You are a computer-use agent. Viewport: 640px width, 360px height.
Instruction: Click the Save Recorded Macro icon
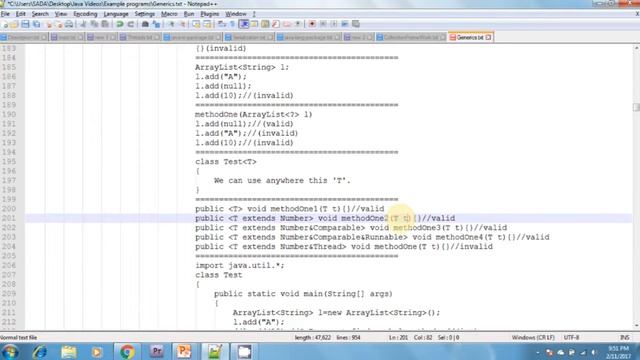pos(356,24)
